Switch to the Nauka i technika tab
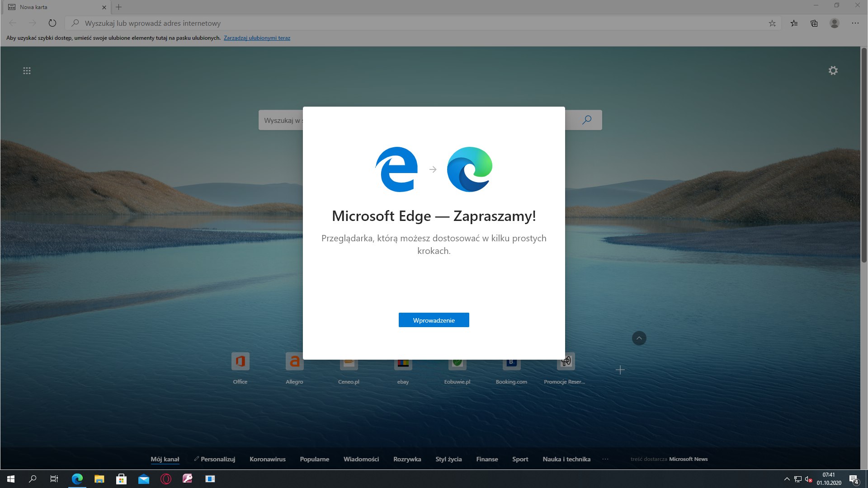This screenshot has width=868, height=488. tap(566, 459)
